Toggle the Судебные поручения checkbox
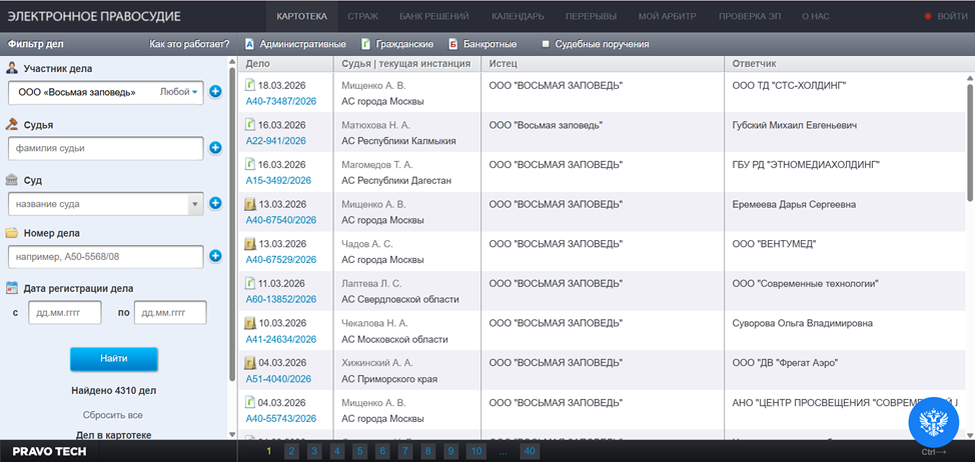Image resolution: width=975 pixels, height=462 pixels. pyautogui.click(x=545, y=44)
